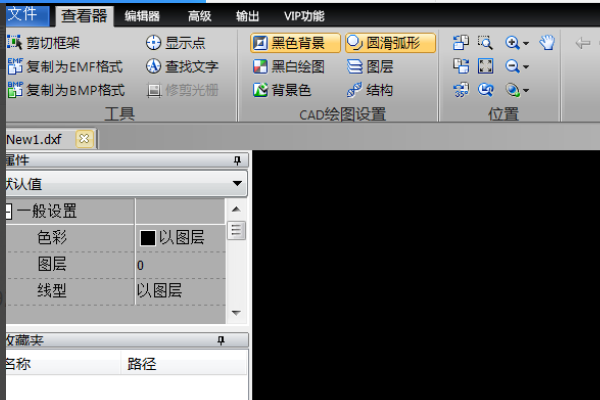The image size is (600, 400).
Task: Close the New1.dxf tab
Action: point(84,139)
